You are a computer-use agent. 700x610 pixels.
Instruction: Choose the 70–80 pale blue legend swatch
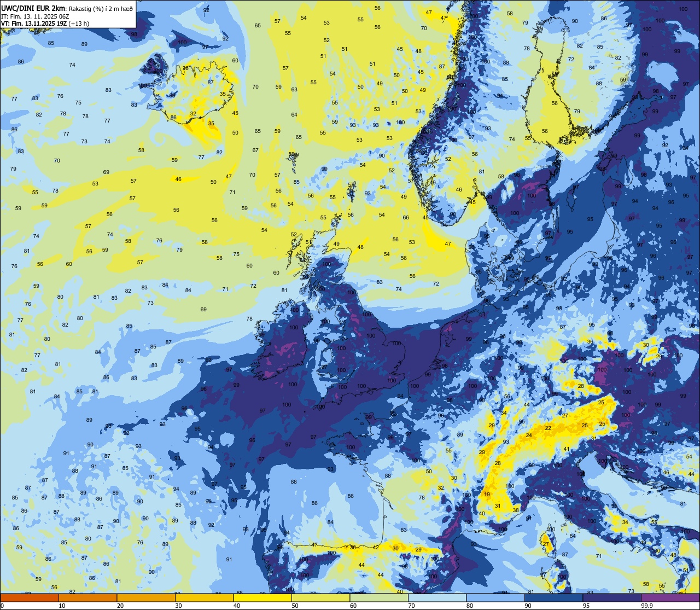[437, 597]
